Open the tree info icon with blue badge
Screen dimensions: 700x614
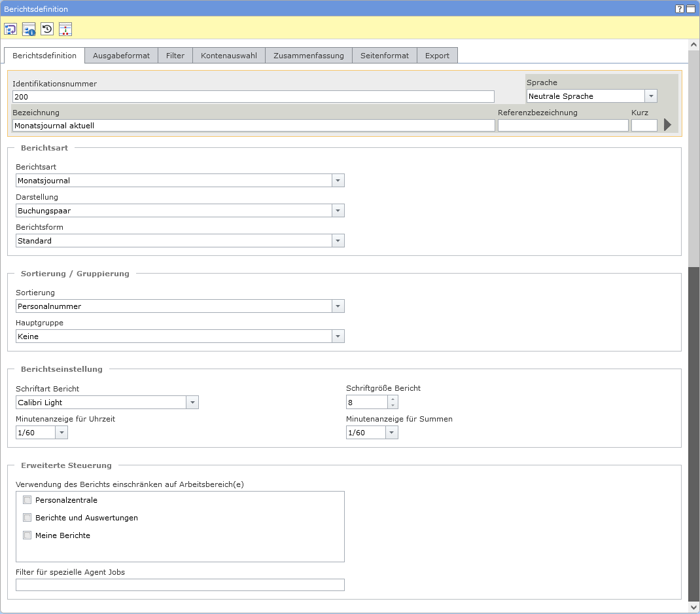[29, 29]
